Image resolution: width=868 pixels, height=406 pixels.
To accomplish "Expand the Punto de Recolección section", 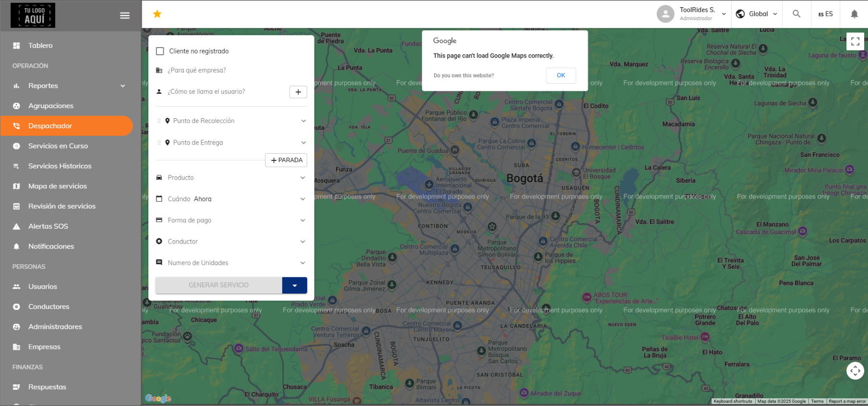I will point(303,121).
